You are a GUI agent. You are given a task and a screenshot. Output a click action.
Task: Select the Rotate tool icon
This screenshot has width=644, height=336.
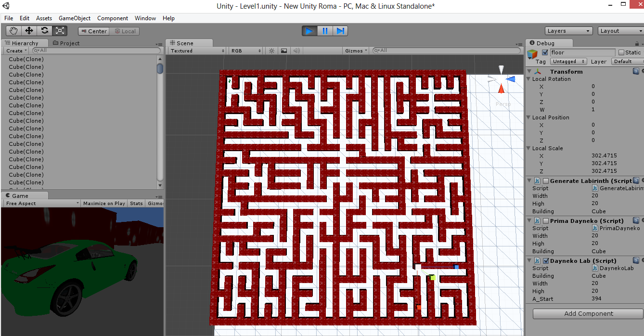point(44,31)
